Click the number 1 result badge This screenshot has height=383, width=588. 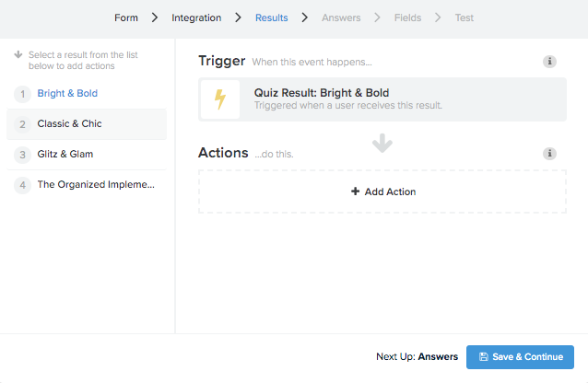(x=22, y=94)
